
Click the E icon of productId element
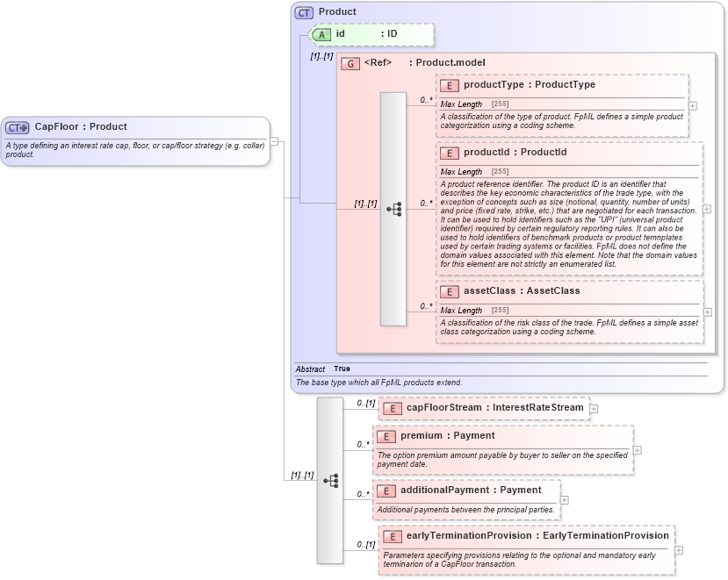[449, 154]
